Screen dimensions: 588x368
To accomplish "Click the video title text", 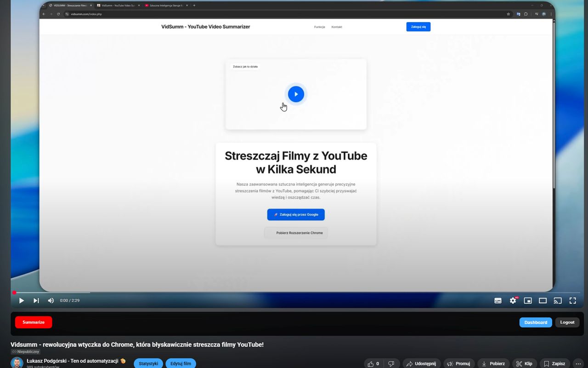I will [x=137, y=345].
